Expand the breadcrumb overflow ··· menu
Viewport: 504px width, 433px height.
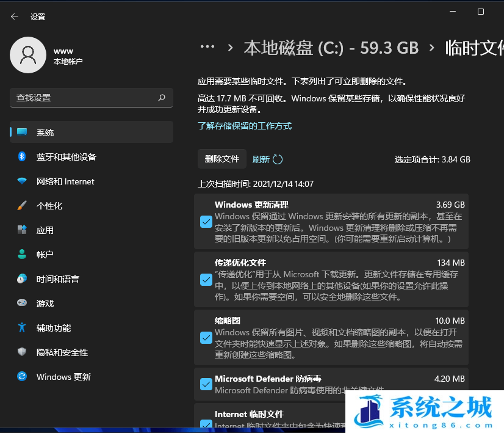tap(207, 46)
